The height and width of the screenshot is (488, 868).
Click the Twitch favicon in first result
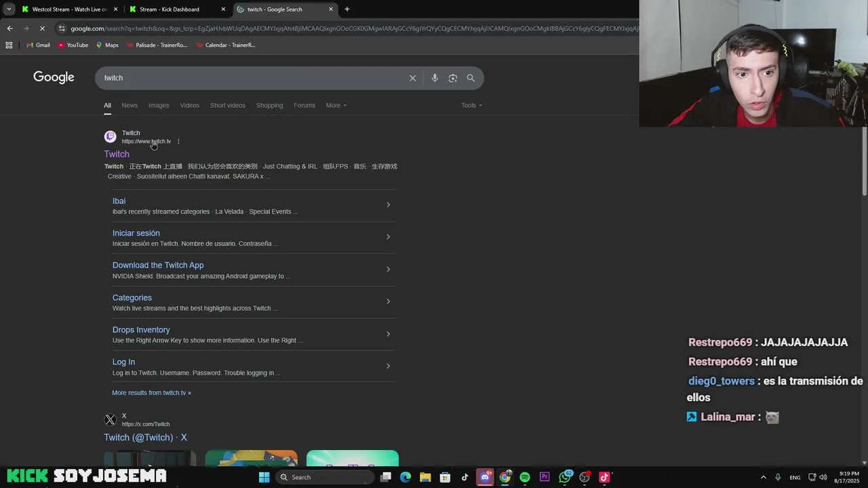110,137
